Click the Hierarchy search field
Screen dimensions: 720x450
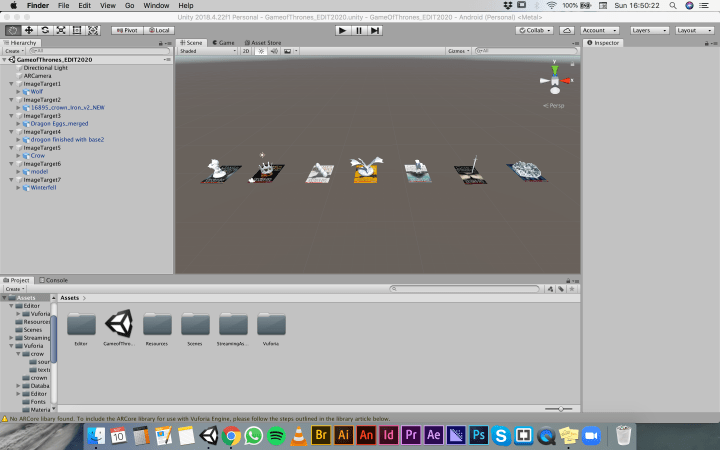pyautogui.click(x=99, y=51)
